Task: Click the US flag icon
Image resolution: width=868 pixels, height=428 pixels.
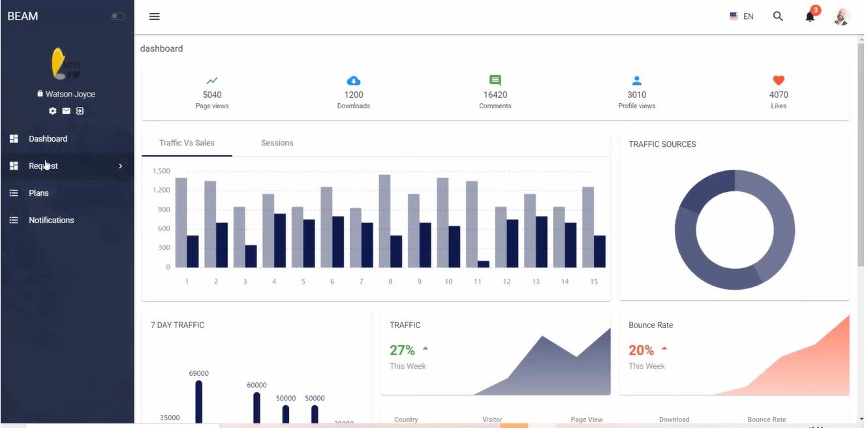Action: pos(734,16)
